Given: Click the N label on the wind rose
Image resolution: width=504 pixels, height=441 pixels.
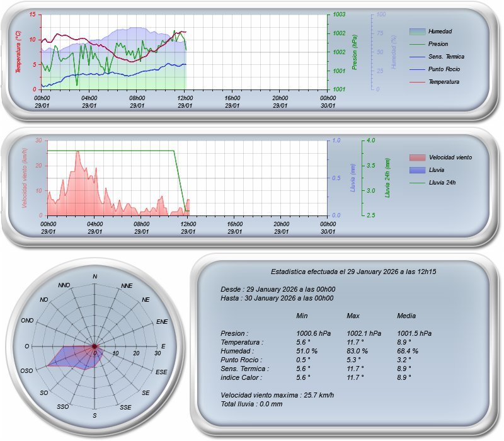Looking at the screenshot, I should pos(95,277).
